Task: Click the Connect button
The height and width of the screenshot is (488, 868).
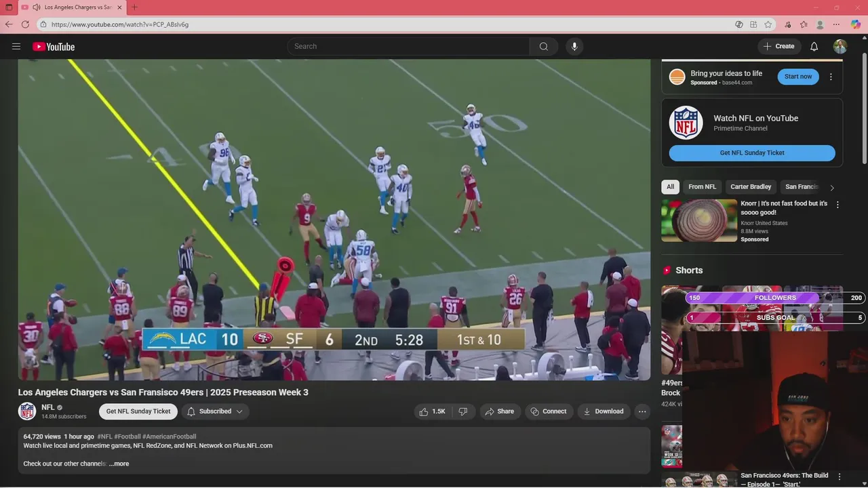Action: 549,411
